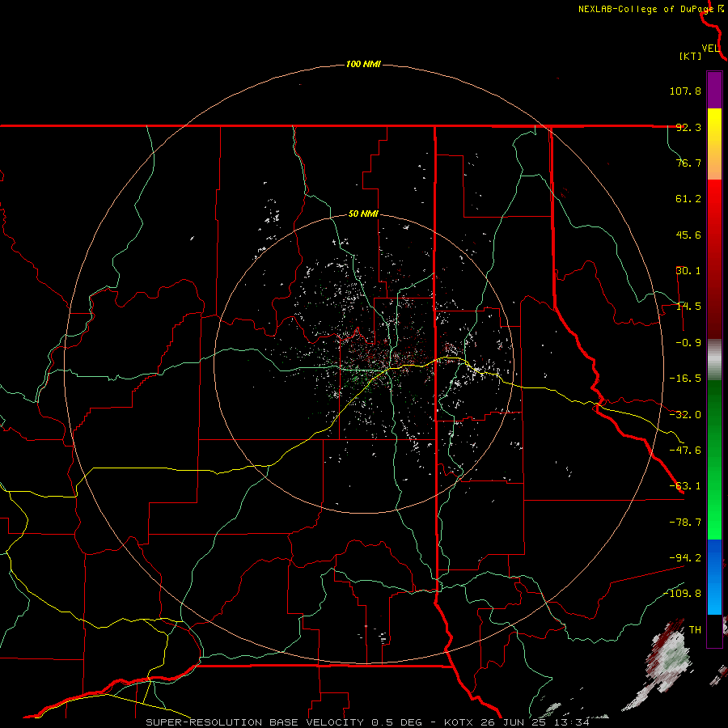The image size is (728, 728).
Task: Click the 61.2 velocity scale value
Action: click(x=688, y=199)
